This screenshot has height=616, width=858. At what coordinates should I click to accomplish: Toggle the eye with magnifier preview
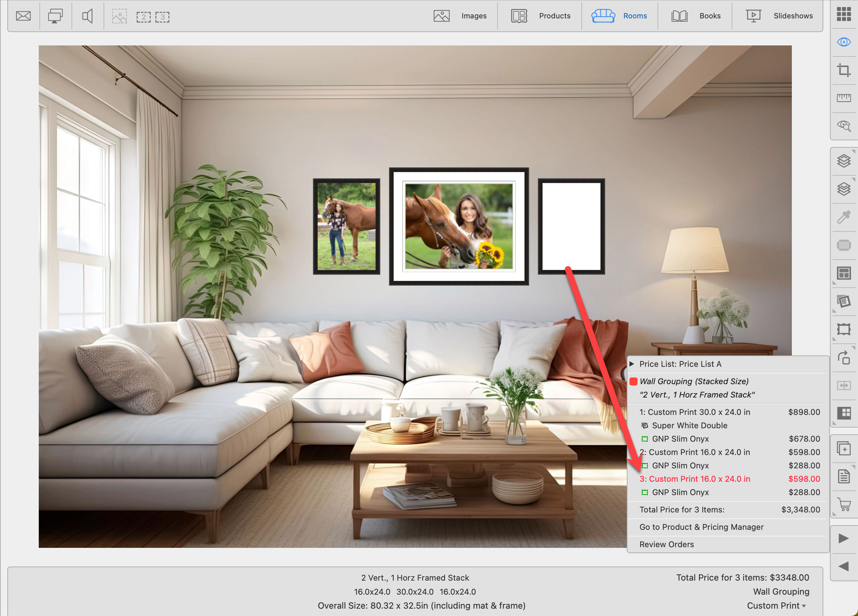point(843,126)
